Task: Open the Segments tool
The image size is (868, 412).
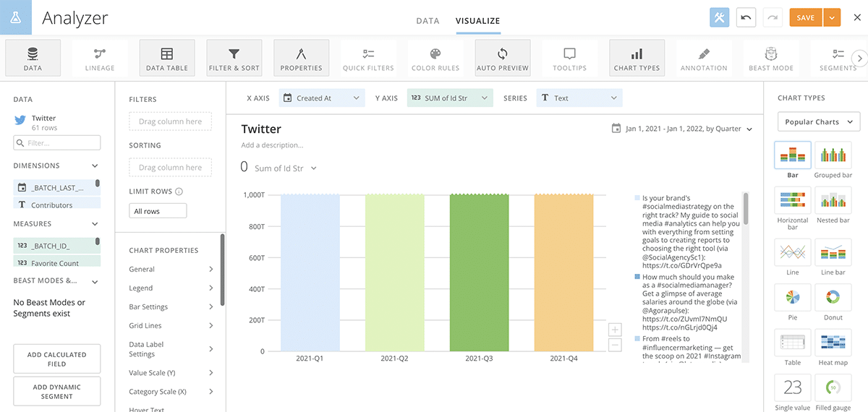Action: (838, 58)
